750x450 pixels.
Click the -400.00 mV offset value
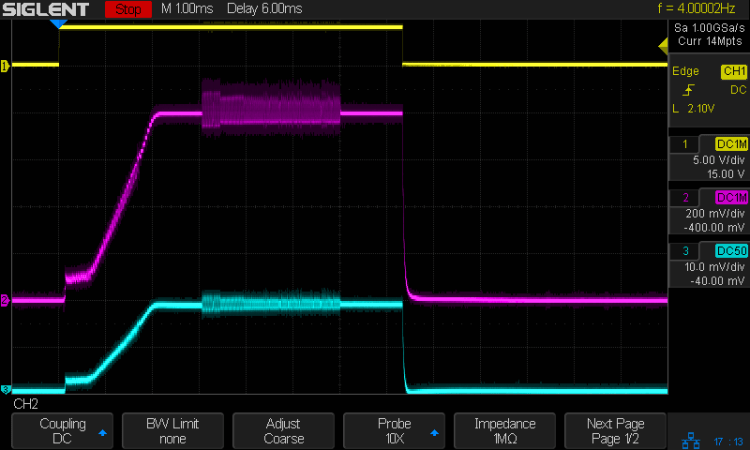click(714, 228)
